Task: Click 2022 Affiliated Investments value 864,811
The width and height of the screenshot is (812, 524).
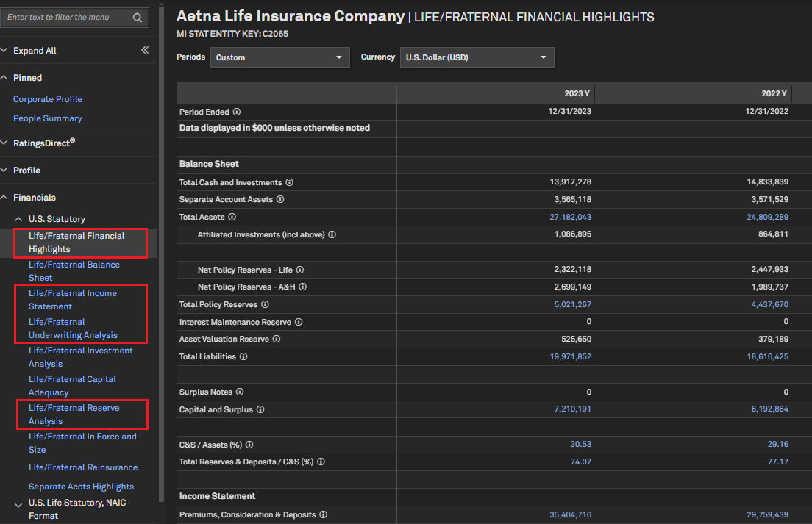Action: pyautogui.click(x=773, y=234)
